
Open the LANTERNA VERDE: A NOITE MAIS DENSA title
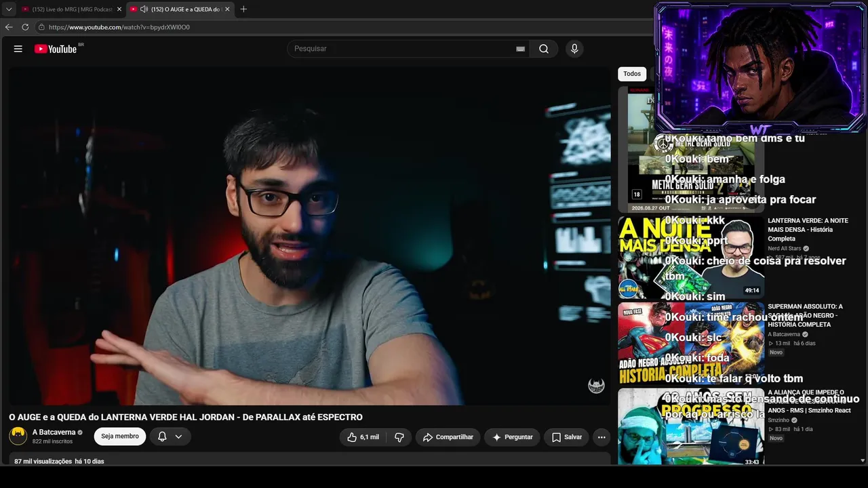click(808, 230)
